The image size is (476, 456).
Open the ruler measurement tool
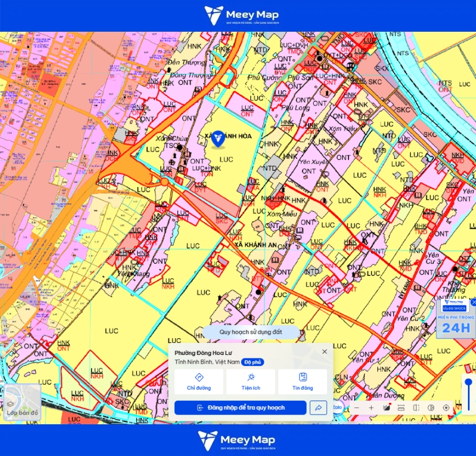tap(401, 408)
